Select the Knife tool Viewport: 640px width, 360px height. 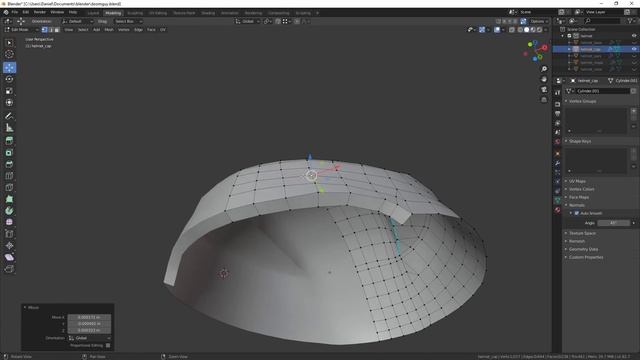(x=9, y=187)
